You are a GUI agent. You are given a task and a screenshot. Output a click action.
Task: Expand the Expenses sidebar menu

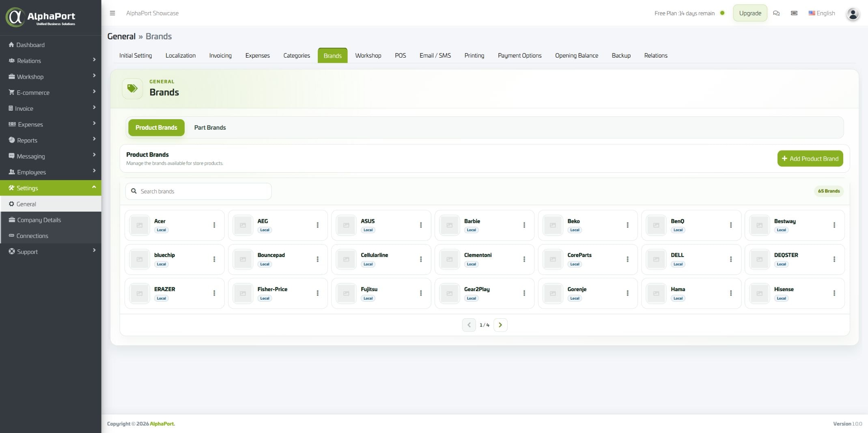51,124
